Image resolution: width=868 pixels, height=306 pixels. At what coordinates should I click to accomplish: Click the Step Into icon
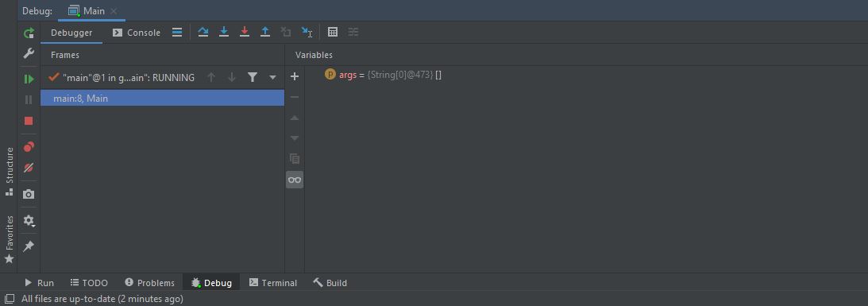click(x=224, y=32)
